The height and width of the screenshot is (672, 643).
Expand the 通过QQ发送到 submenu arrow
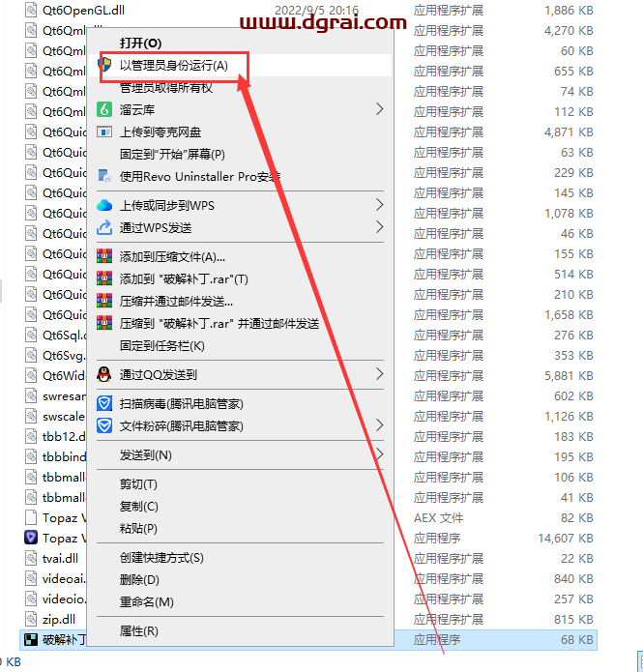[379, 374]
